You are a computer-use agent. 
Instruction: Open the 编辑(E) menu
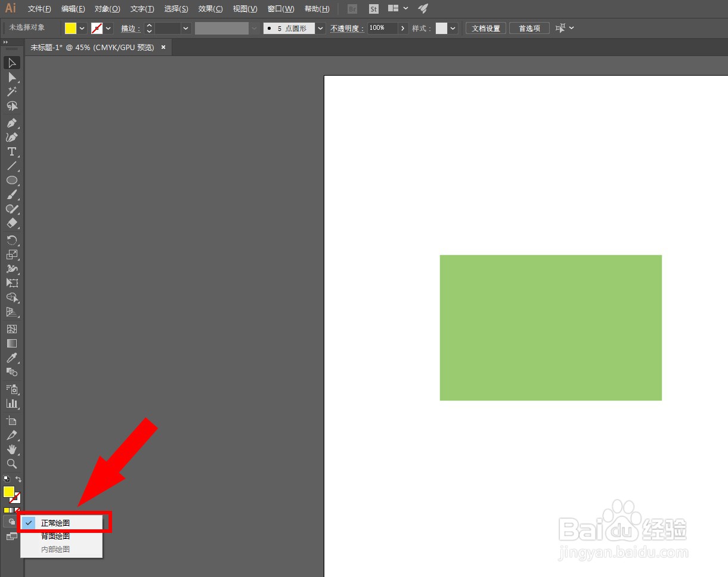click(x=73, y=9)
